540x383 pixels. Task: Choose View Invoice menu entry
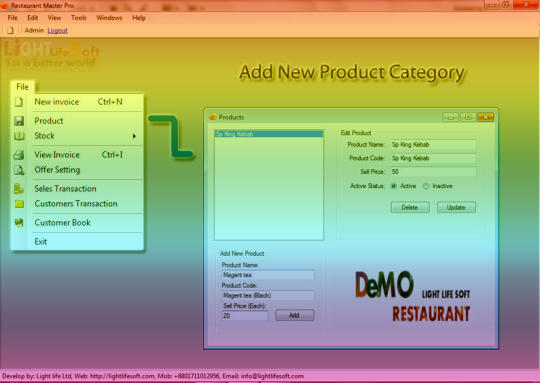(x=78, y=155)
